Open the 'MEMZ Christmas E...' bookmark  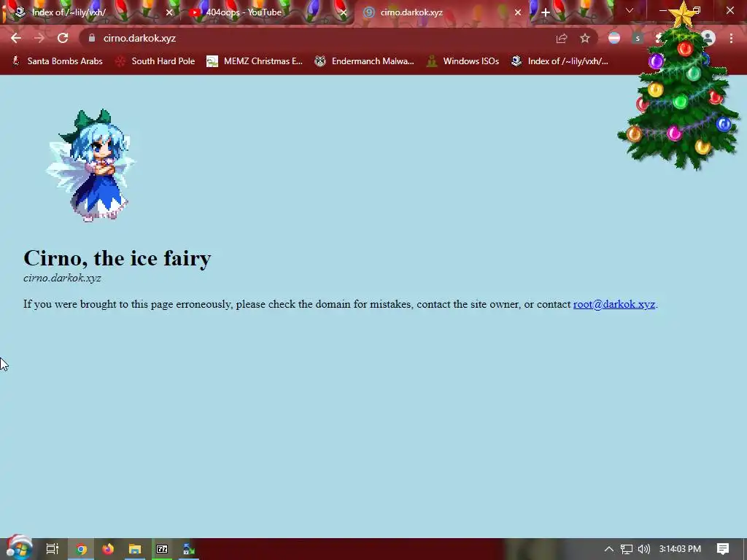point(255,61)
